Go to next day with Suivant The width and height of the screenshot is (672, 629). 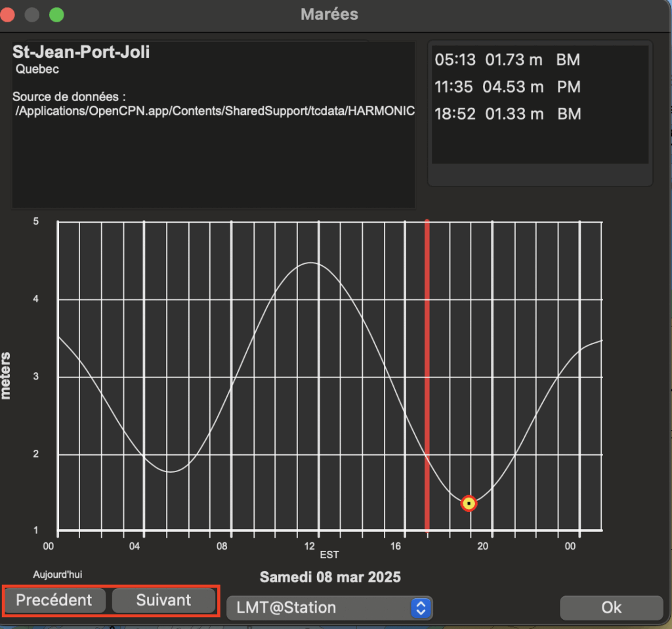[x=163, y=600]
